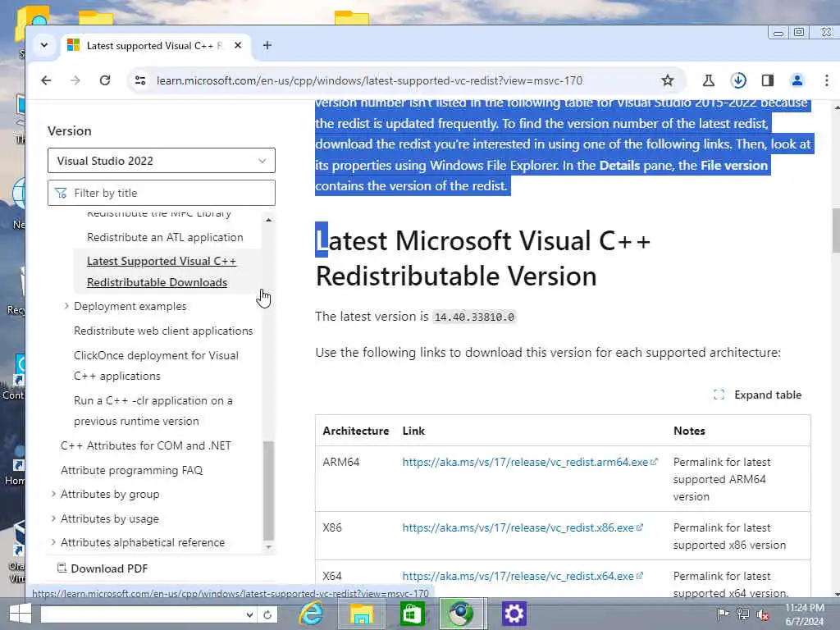This screenshot has height=630, width=840.
Task: Click the sidebar tree scrollbar thumb
Action: 268,491
